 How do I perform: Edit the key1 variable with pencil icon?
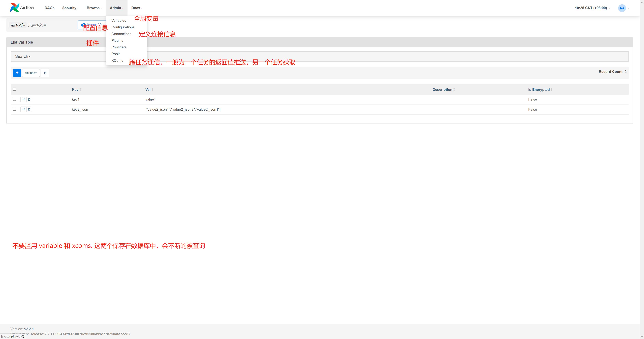pyautogui.click(x=23, y=99)
